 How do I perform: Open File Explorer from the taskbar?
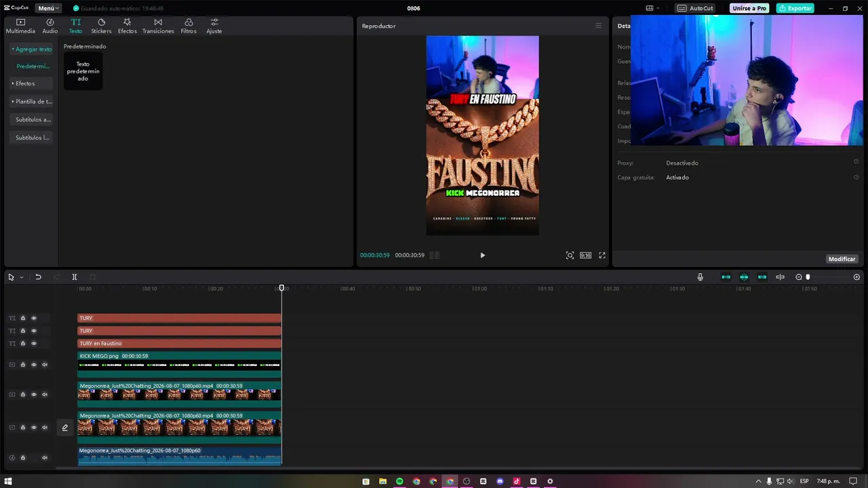click(383, 481)
